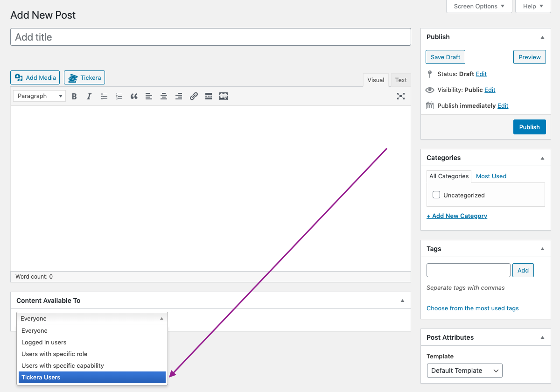Screen dimensions: 560x392
Task: Check the Uncategorized category
Action: point(436,195)
